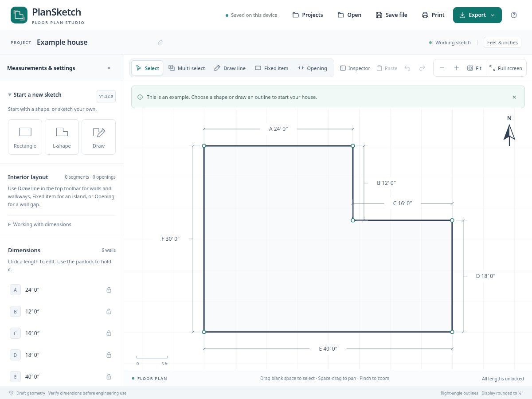Click the Open file button
The width and height of the screenshot is (532, 399).
[349, 15]
